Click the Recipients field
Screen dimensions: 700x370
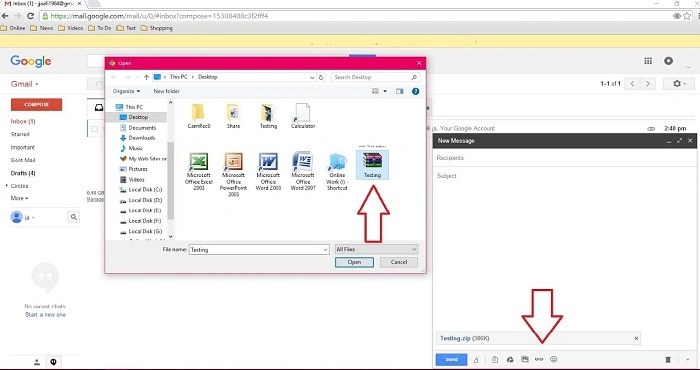coord(565,158)
